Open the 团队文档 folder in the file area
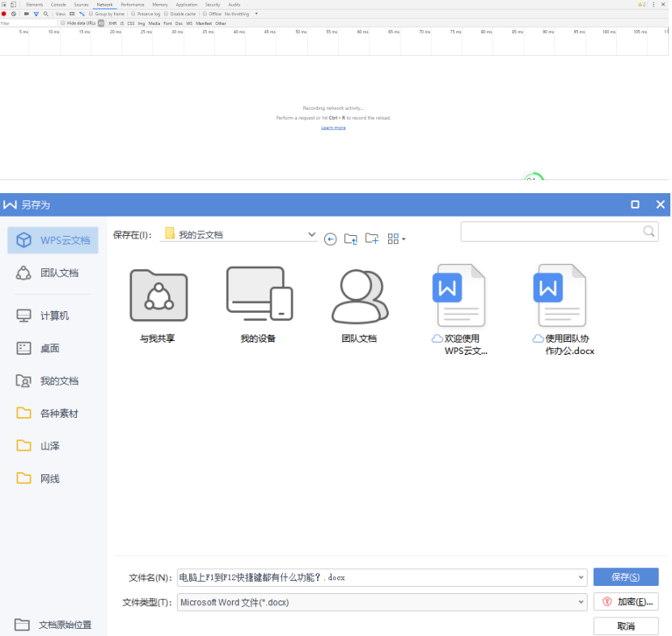 click(360, 305)
